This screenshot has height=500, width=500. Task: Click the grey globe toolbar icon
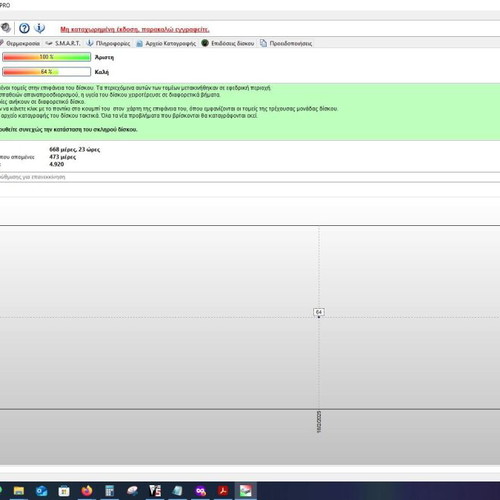click(x=6, y=28)
